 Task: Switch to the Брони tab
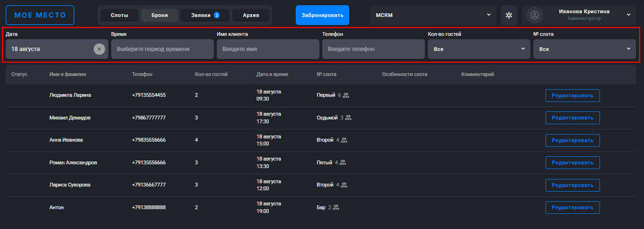click(x=159, y=15)
